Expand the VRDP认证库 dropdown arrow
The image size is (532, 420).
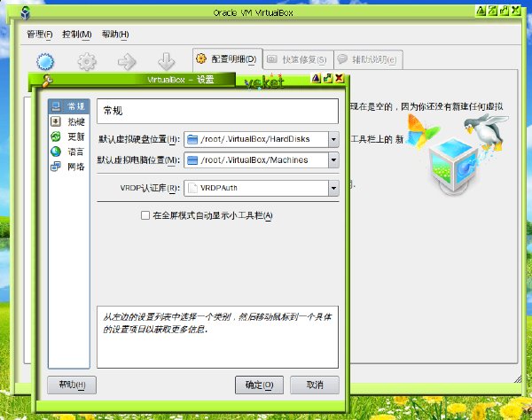tap(334, 188)
